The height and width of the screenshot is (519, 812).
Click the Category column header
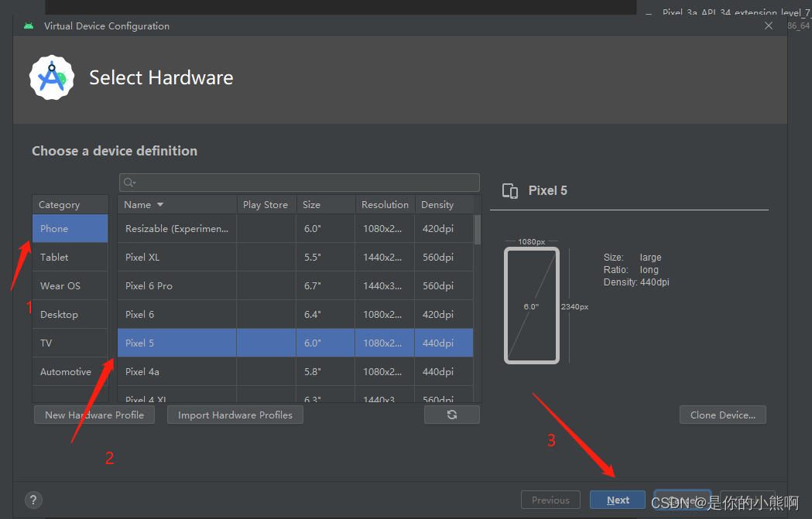click(x=70, y=205)
